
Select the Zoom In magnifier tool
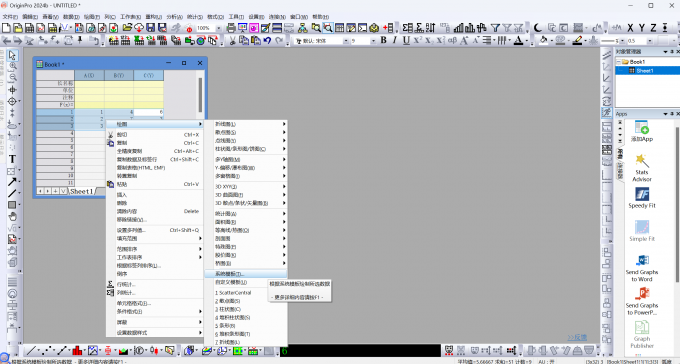coord(13,66)
